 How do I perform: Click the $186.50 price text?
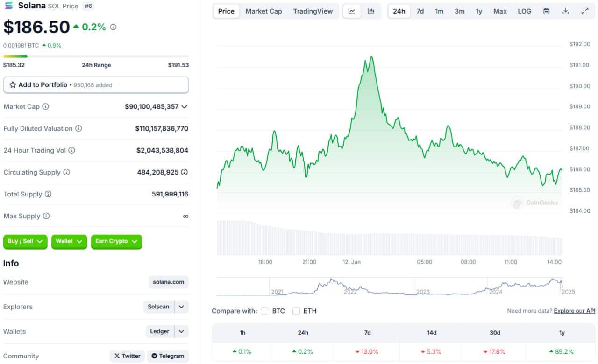click(36, 27)
